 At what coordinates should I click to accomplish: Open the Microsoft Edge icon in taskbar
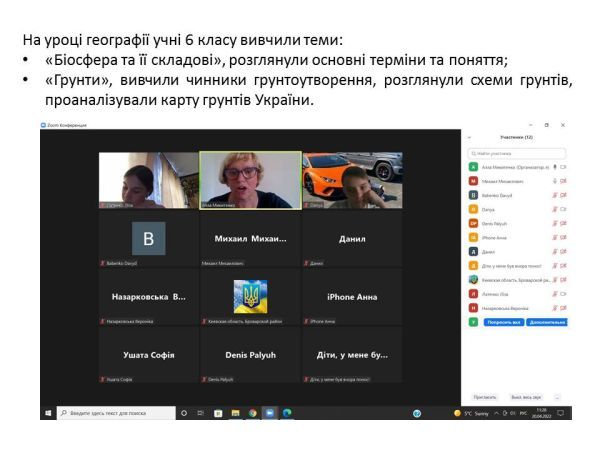pos(286,413)
